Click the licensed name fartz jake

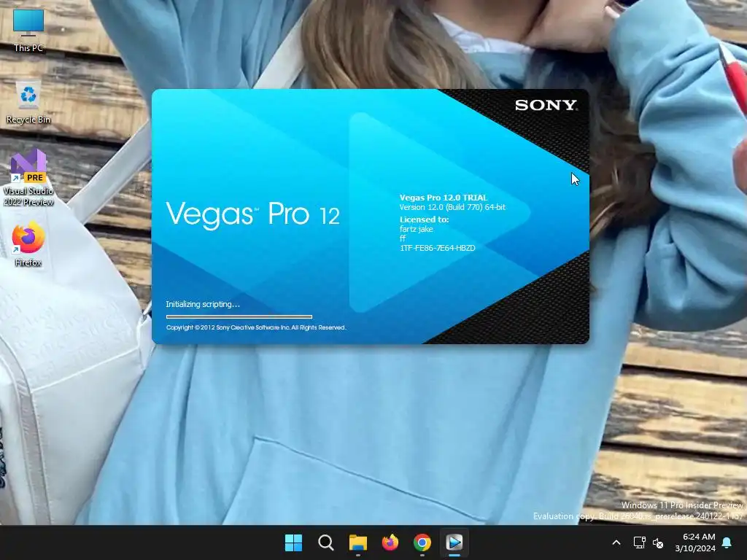[x=417, y=229]
